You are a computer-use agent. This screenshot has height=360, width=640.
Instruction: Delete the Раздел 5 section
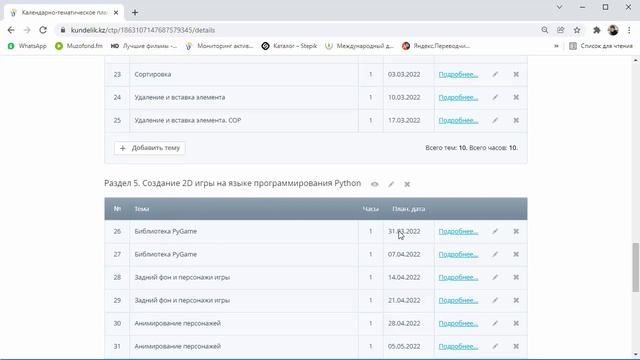407,184
